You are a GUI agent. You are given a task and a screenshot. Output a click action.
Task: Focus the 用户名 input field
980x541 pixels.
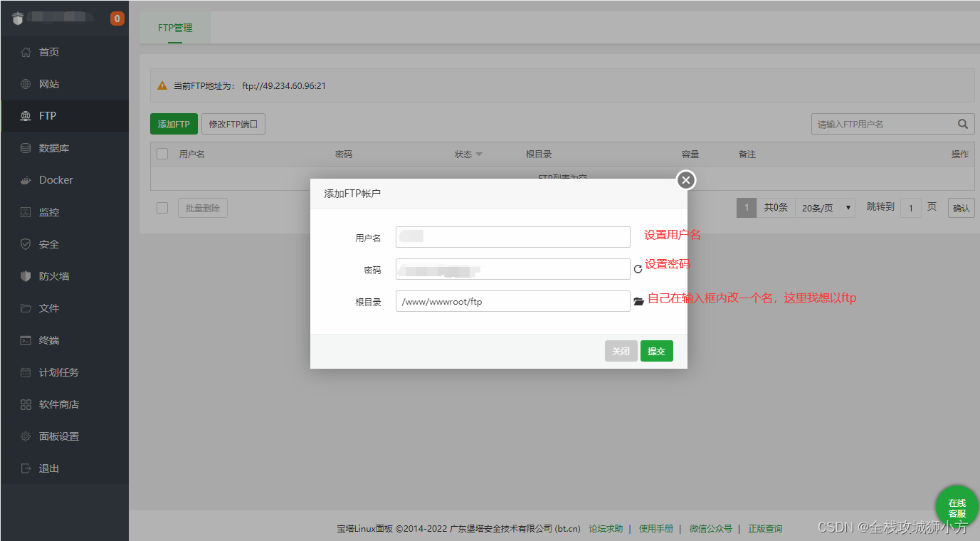[513, 237]
